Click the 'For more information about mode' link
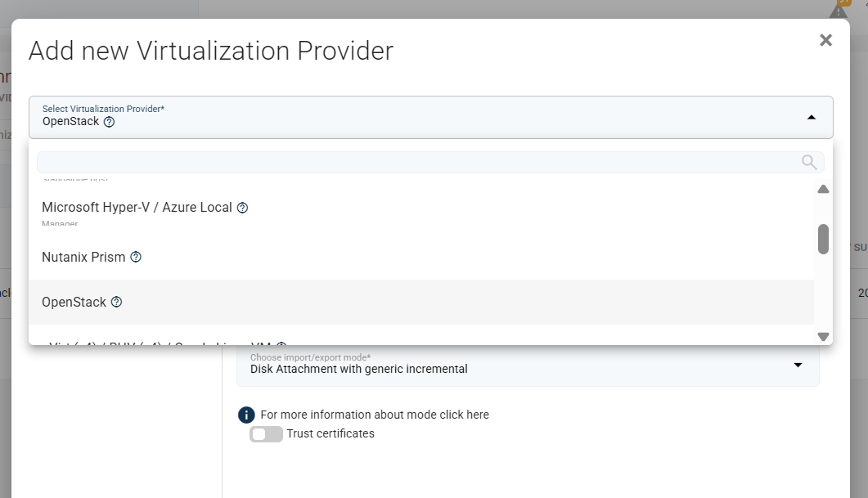 point(375,415)
